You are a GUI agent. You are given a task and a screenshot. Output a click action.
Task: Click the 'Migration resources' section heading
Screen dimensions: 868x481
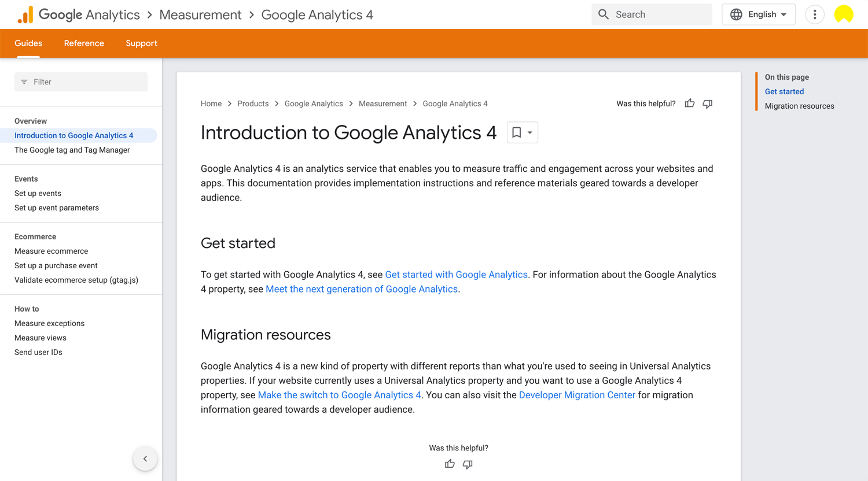(x=266, y=335)
